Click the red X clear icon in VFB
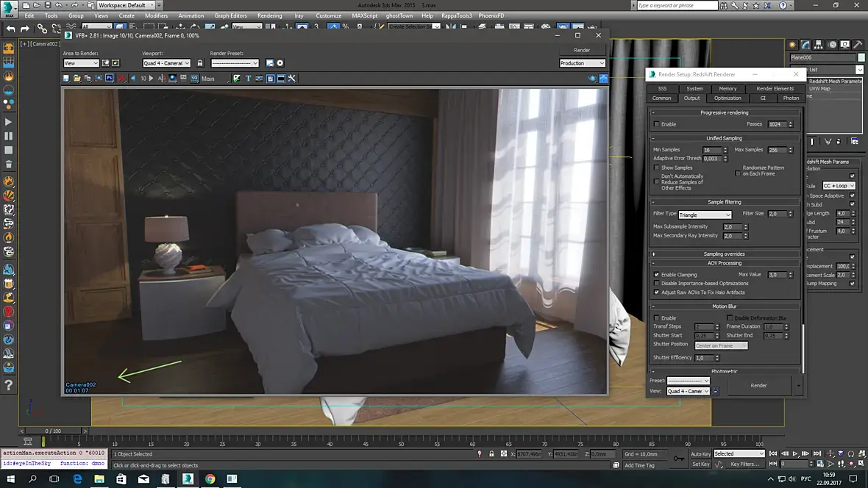868x488 pixels. click(121, 78)
